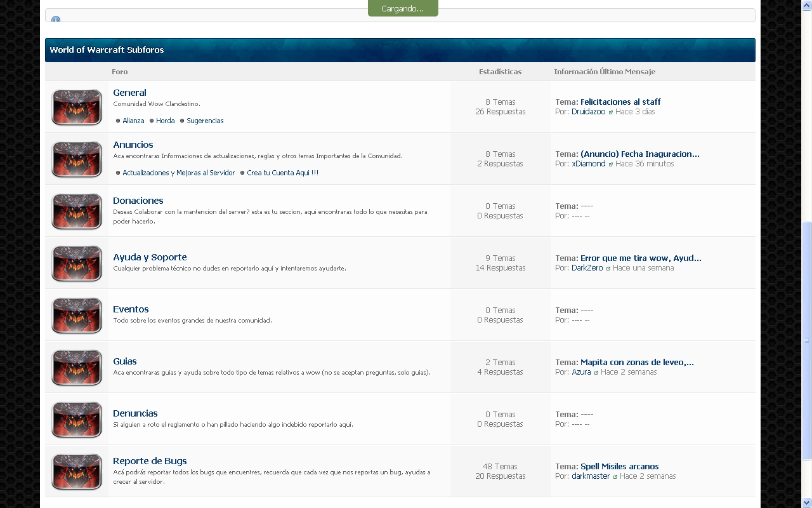View Druidazoo's profile

tap(589, 112)
